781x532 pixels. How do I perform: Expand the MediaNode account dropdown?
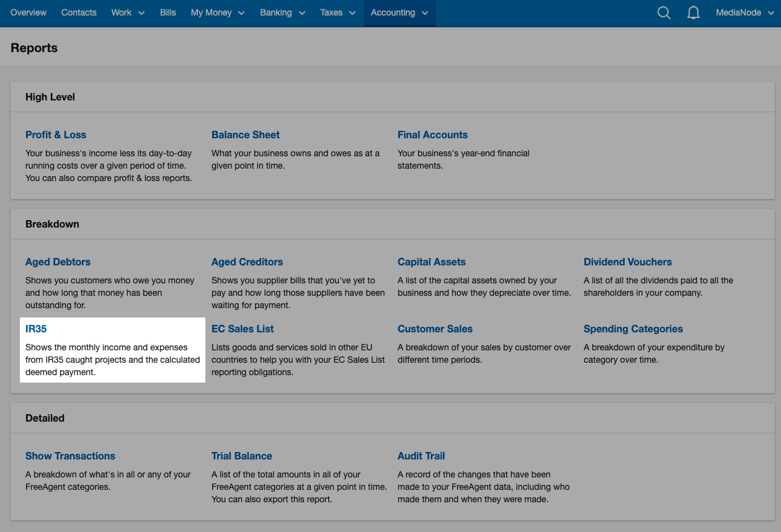coord(744,13)
